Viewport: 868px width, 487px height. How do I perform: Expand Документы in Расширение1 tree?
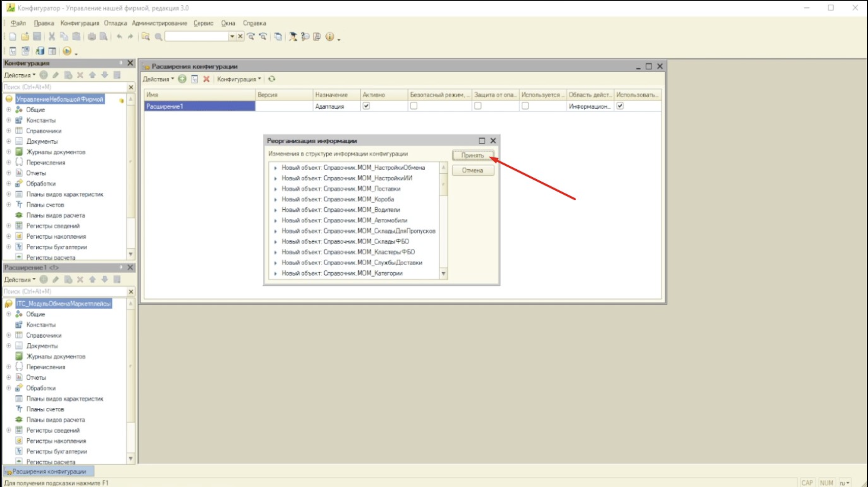(x=8, y=345)
